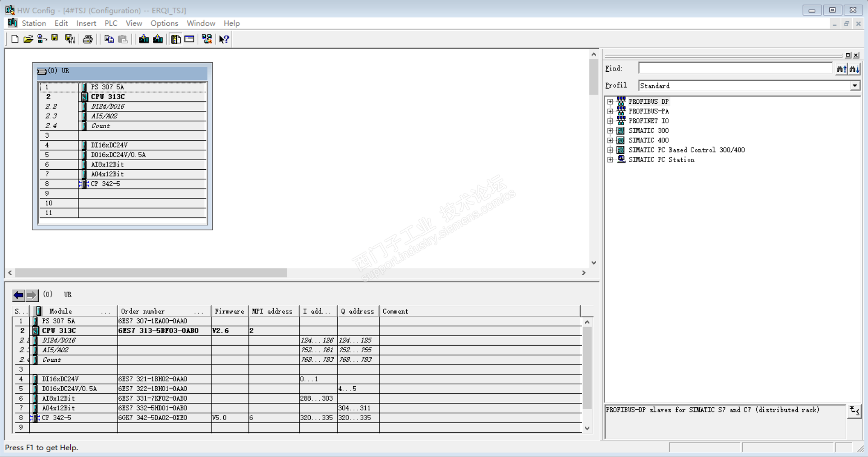868x457 pixels.
Task: Print the hardware configuration
Action: [x=88, y=39]
